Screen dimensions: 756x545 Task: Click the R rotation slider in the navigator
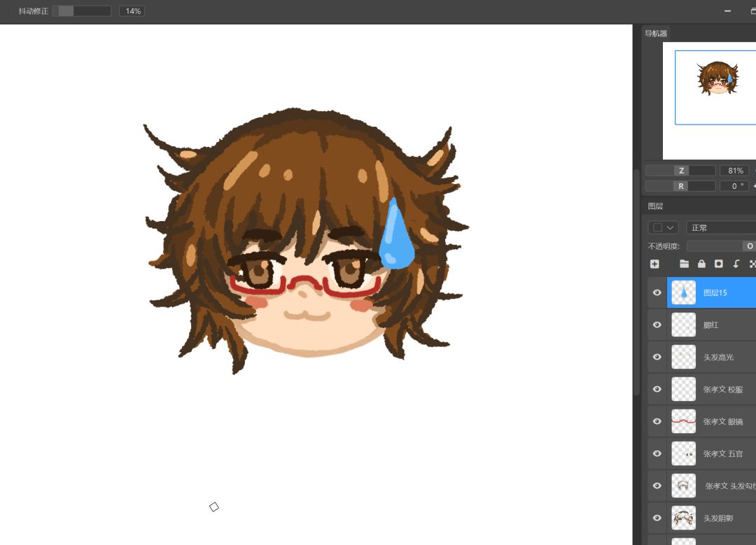(x=680, y=186)
